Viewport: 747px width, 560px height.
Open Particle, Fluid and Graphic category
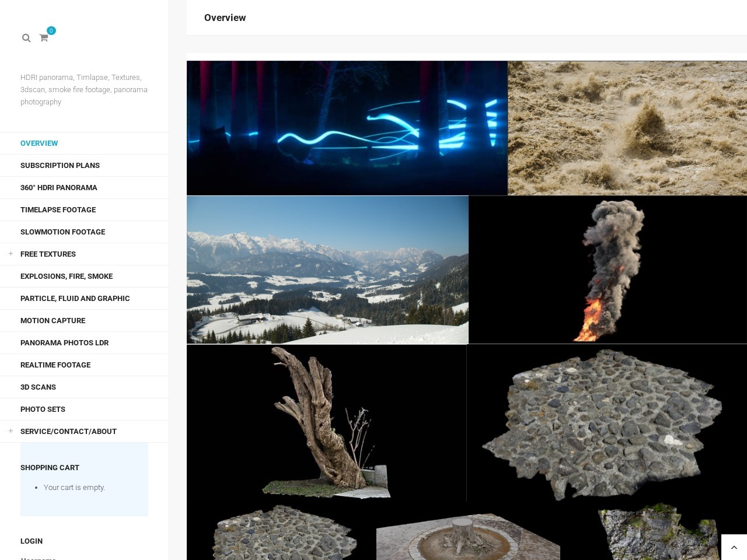click(75, 299)
